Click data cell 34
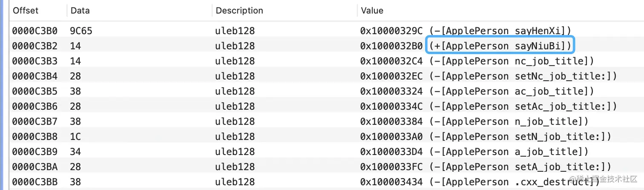Image resolution: width=644 pixels, height=190 pixels. point(76,152)
